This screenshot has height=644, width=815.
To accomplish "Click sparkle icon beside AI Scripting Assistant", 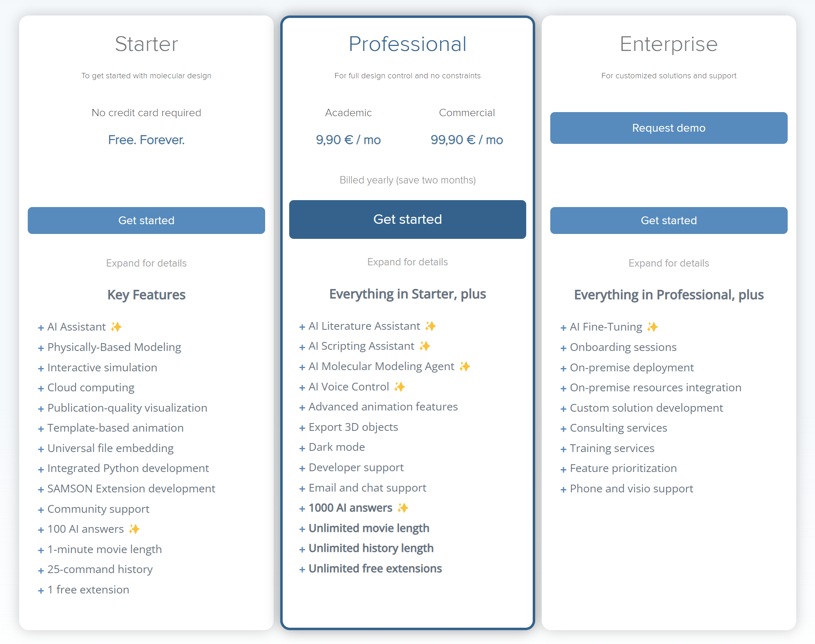I will pyautogui.click(x=425, y=346).
